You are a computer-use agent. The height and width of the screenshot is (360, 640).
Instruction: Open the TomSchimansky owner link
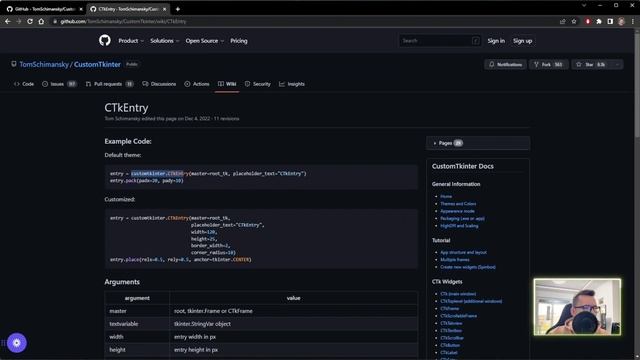coord(44,64)
